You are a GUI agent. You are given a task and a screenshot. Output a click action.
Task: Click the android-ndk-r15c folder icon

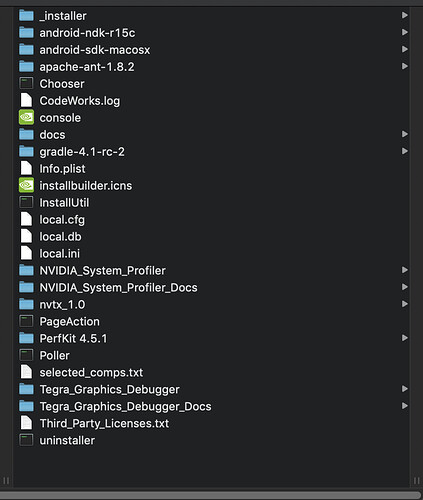click(x=26, y=33)
